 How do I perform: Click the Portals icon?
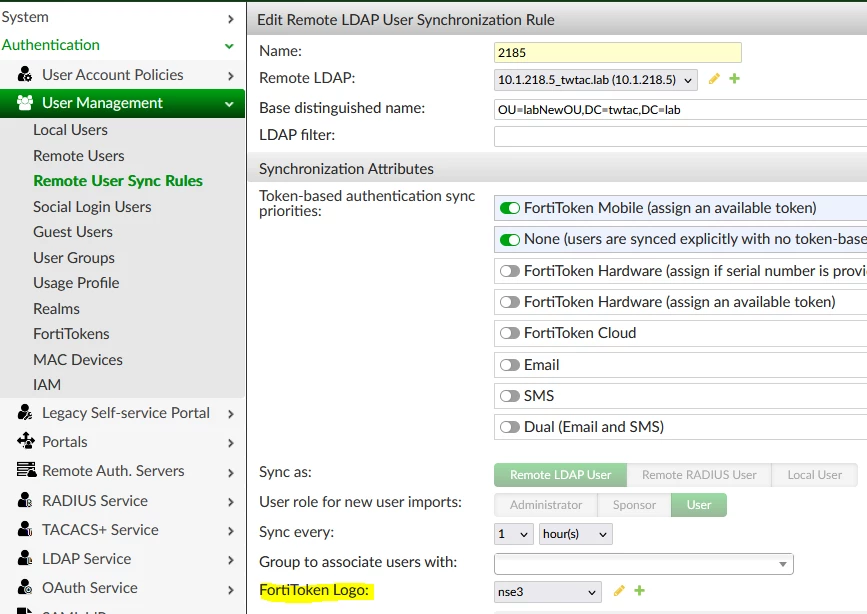25,441
